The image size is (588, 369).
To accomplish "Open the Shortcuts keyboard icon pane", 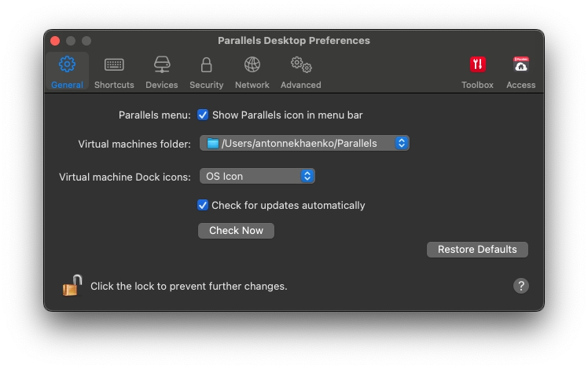I will point(114,65).
